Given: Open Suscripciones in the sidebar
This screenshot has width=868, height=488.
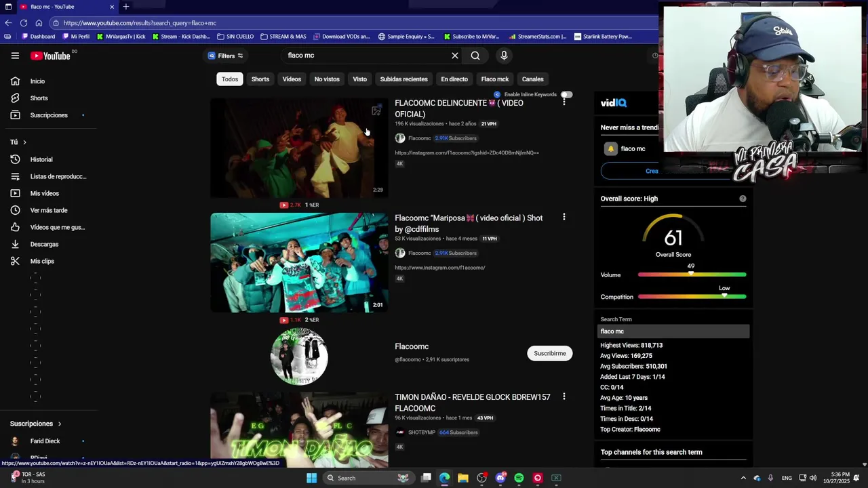Looking at the screenshot, I should (49, 115).
